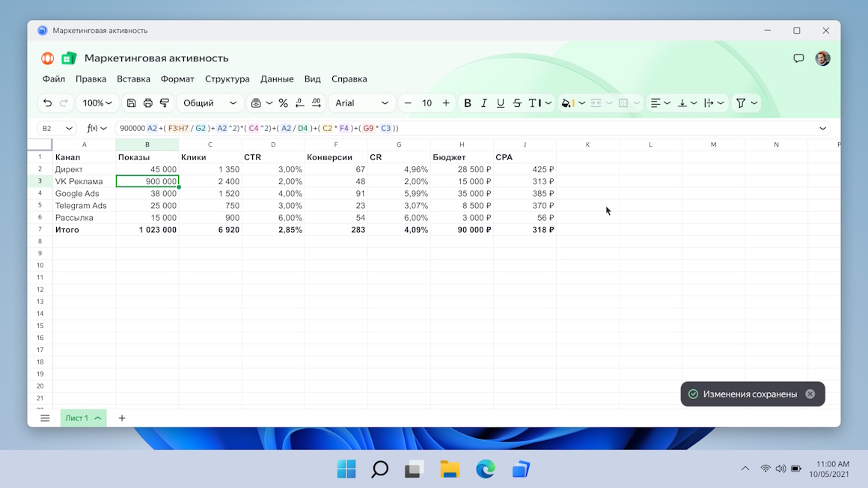Toggle strikethrough formatting
The height and width of the screenshot is (488, 868).
[517, 103]
